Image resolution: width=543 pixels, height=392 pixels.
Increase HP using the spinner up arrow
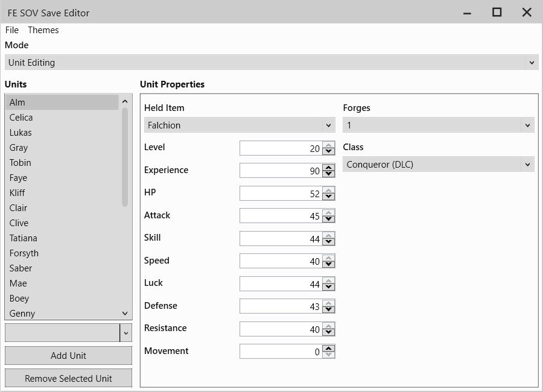point(328,191)
